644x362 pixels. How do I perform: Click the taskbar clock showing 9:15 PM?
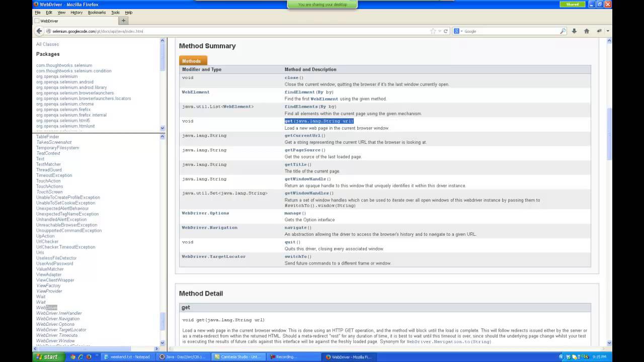pos(599,357)
